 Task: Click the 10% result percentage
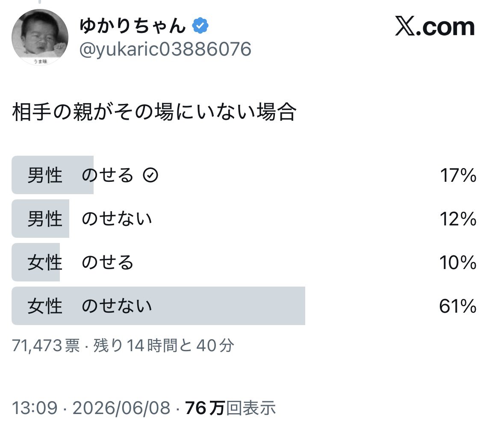458,262
